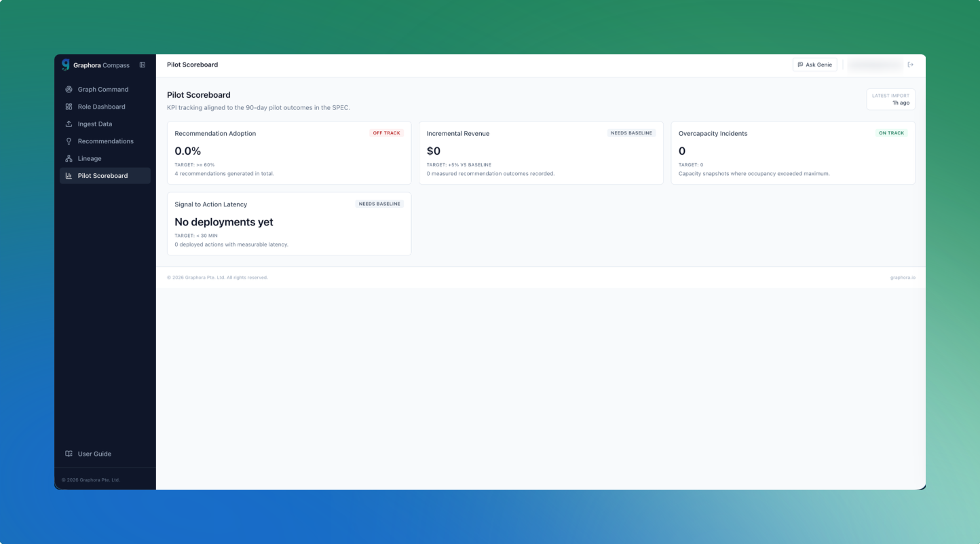Open Role Dashboard in the sidebar

[x=105, y=107]
